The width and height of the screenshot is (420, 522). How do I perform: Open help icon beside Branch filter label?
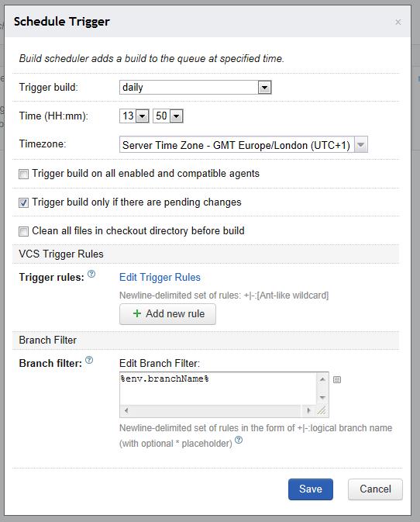pyautogui.click(x=89, y=360)
